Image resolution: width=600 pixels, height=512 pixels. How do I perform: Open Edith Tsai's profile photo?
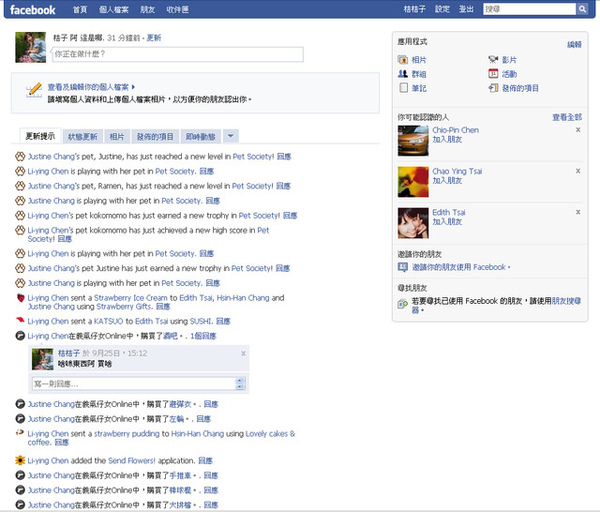tap(413, 223)
